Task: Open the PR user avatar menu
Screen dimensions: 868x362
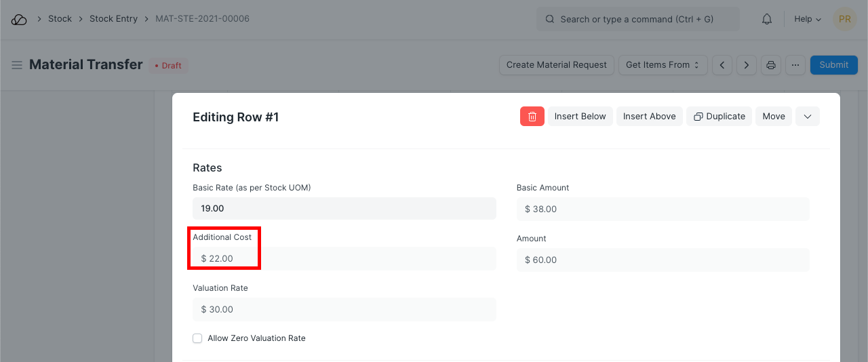Action: (x=844, y=19)
